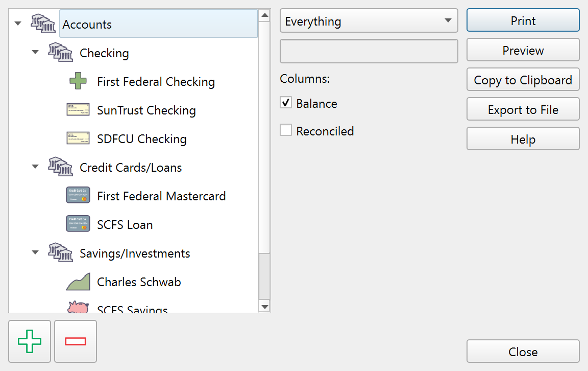Select Charles Schwab in the tree
This screenshot has width=588, height=371.
click(x=139, y=282)
